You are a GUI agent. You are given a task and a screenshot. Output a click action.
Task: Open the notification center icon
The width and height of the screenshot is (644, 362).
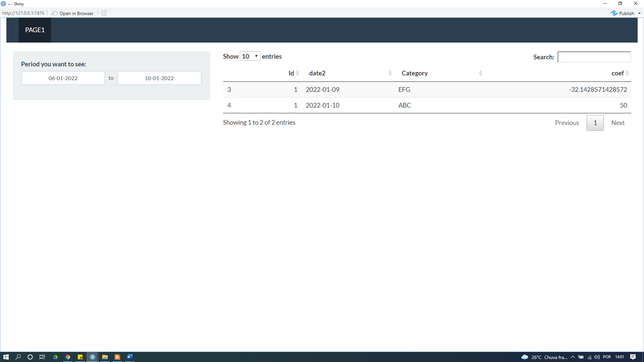tap(633, 357)
